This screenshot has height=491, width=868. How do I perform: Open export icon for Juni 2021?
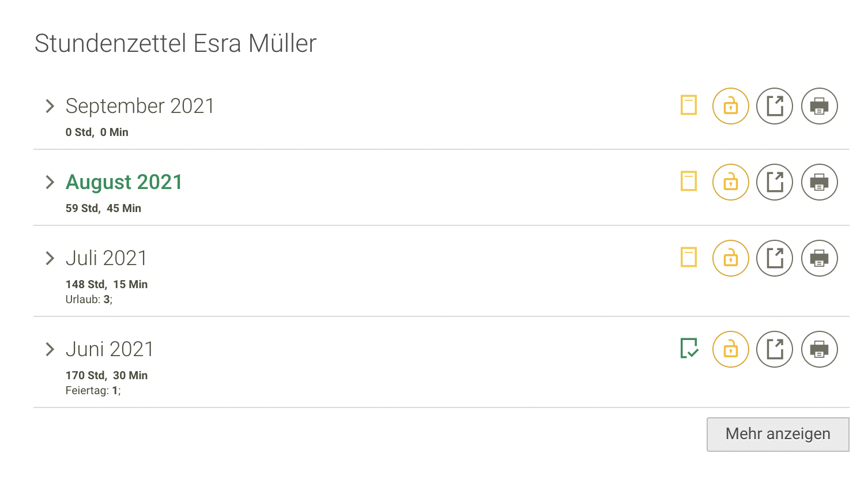tap(775, 349)
